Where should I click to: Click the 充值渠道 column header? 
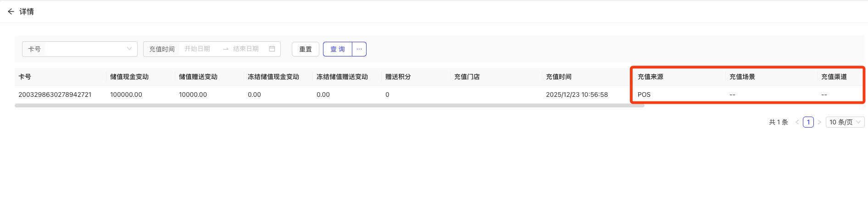[x=834, y=77]
